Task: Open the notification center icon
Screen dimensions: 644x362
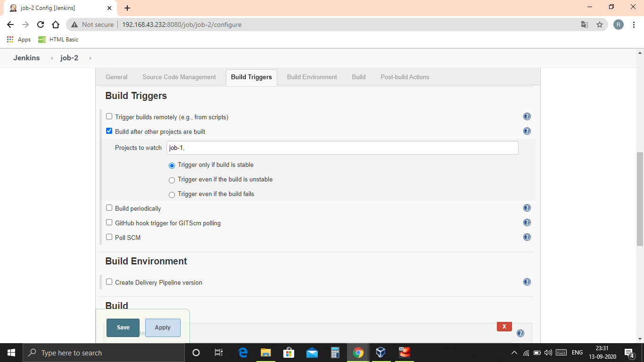Action: tap(629, 353)
